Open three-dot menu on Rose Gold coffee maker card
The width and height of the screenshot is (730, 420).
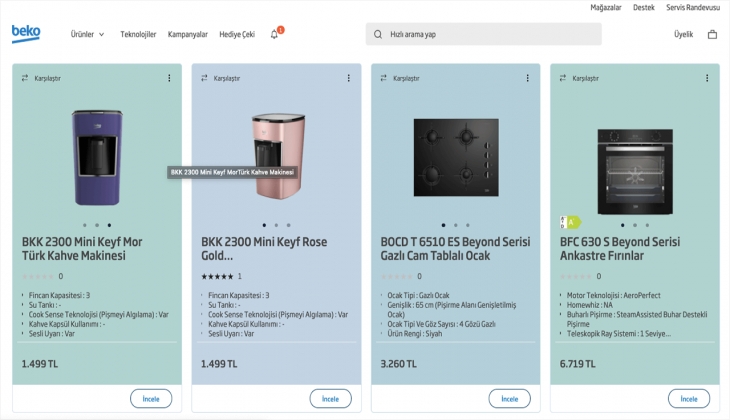(x=348, y=78)
